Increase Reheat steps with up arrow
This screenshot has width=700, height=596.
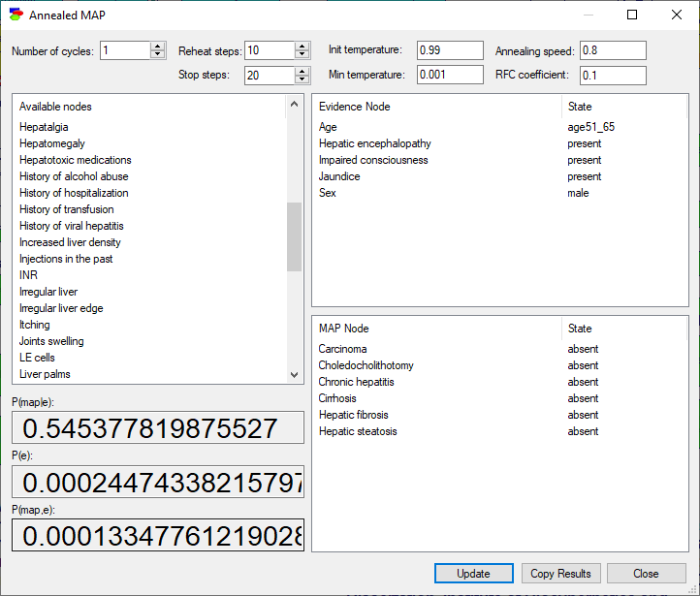coord(302,47)
